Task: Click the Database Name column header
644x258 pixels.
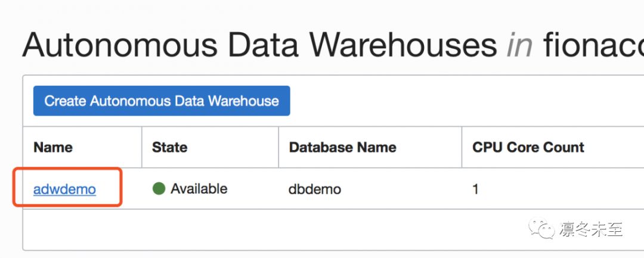Action: tap(342, 147)
